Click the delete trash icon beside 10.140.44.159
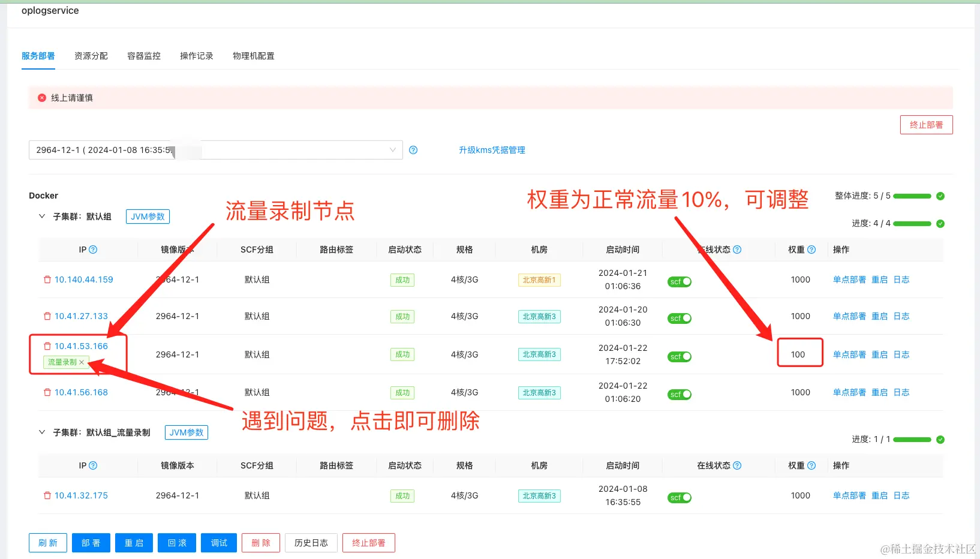The width and height of the screenshot is (980, 559). point(47,279)
